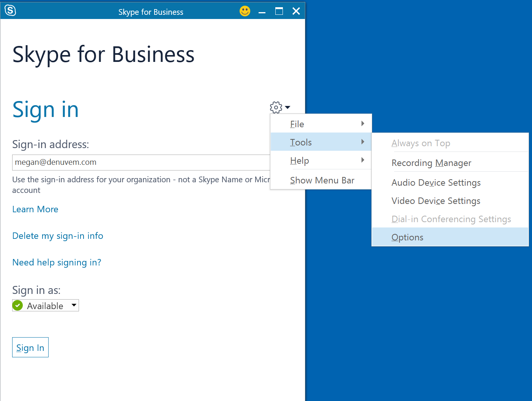The width and height of the screenshot is (532, 401).
Task: Click the sign-in address field
Action: coord(141,162)
